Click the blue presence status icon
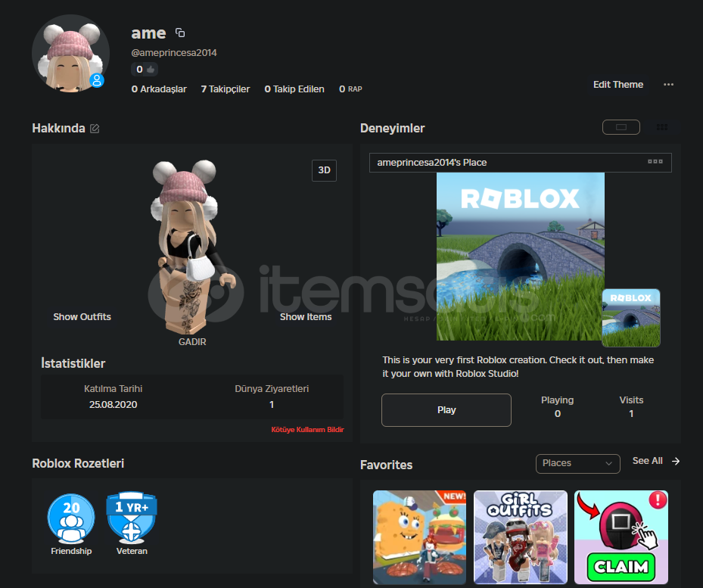This screenshot has width=703, height=588. [97, 81]
